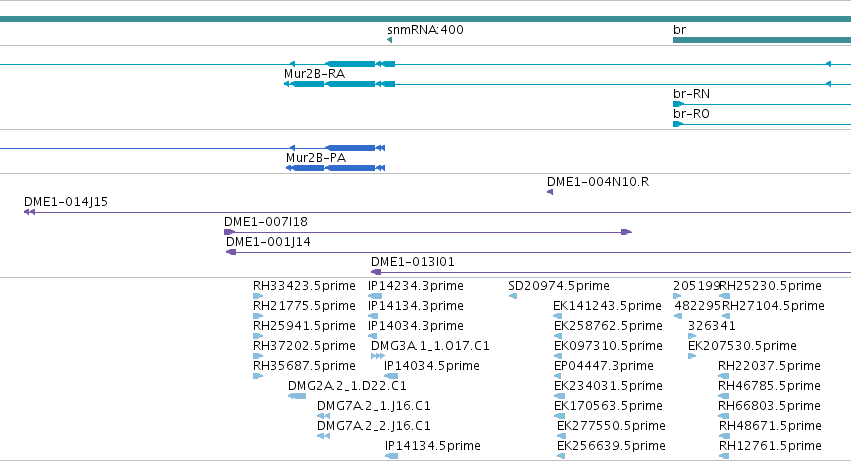Click the br-RO transcript label

click(x=691, y=114)
